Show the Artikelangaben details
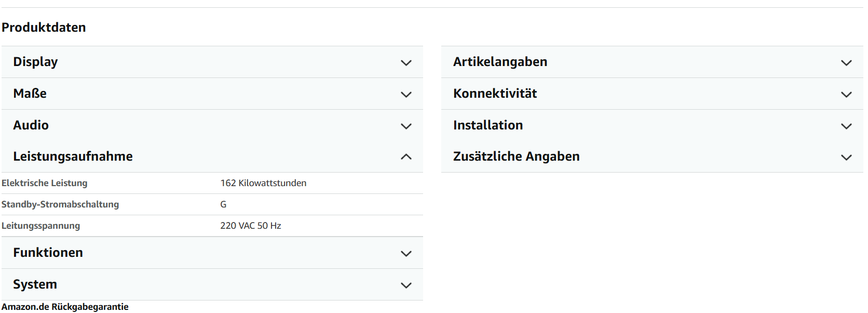The image size is (868, 313). 500,62
